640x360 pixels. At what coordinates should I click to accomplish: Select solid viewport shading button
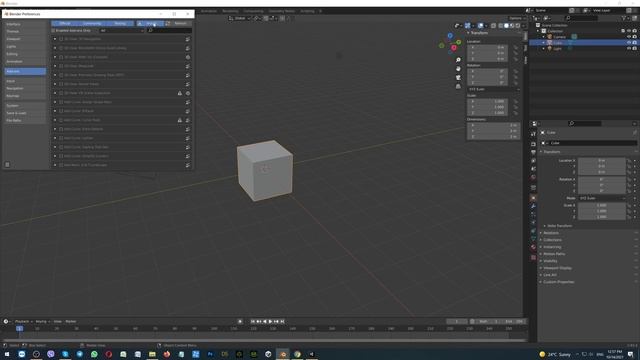[x=506, y=26]
